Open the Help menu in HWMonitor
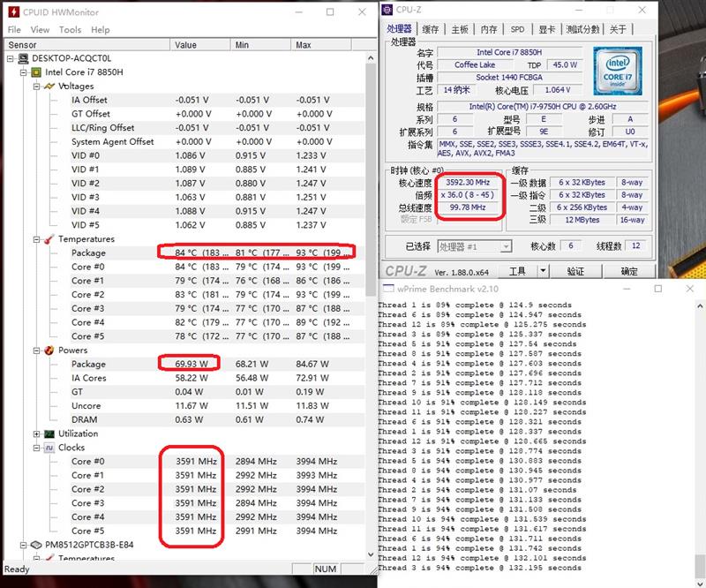 [101, 30]
